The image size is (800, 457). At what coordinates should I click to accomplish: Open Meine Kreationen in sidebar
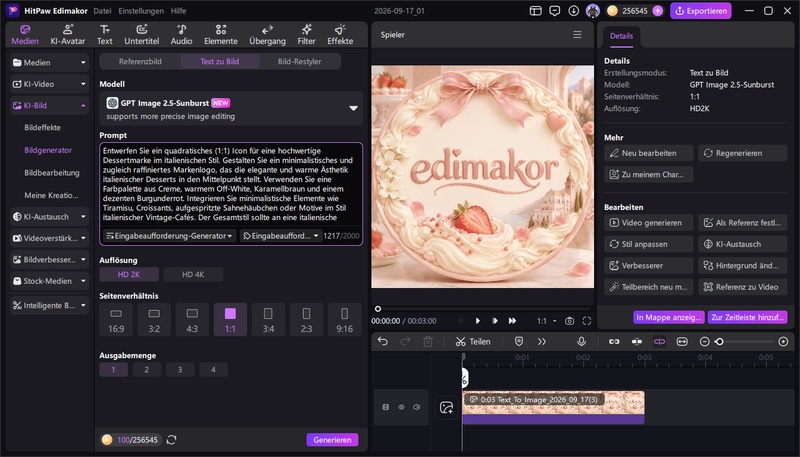[51, 195]
